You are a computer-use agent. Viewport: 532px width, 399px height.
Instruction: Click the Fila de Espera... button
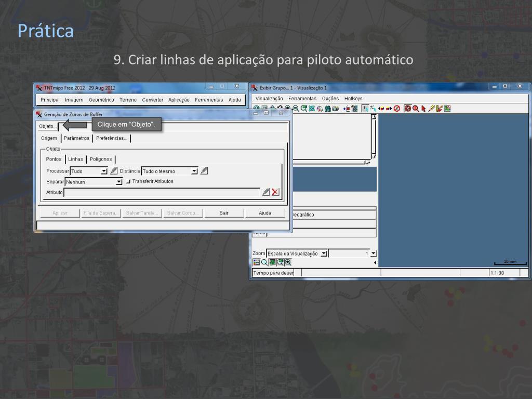tap(101, 213)
